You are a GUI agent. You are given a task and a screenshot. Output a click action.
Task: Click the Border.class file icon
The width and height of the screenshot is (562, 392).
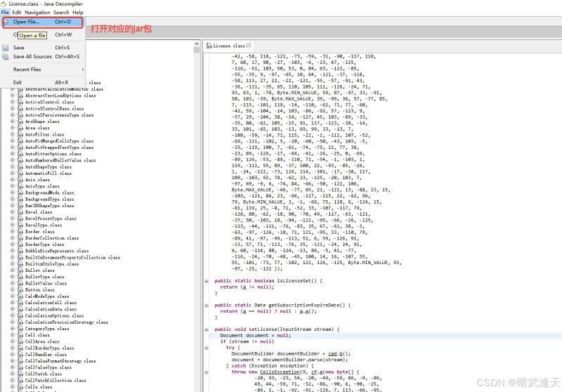(x=20, y=231)
